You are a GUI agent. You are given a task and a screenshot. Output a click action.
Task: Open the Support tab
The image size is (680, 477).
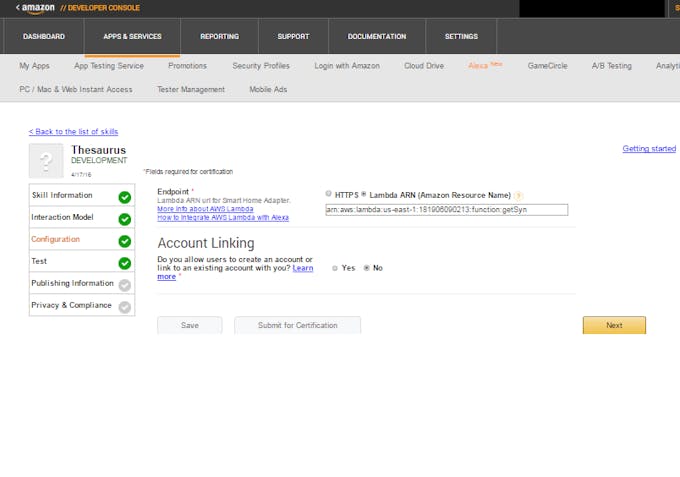click(294, 36)
